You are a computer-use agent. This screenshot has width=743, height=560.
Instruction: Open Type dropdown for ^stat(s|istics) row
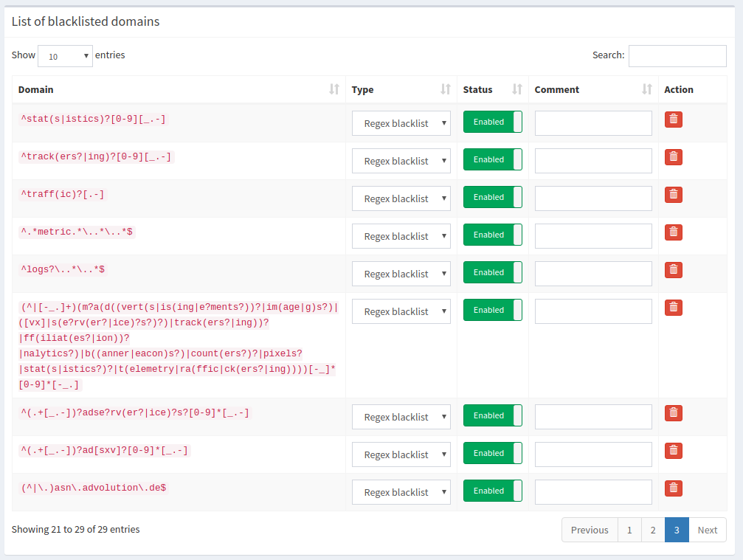401,123
